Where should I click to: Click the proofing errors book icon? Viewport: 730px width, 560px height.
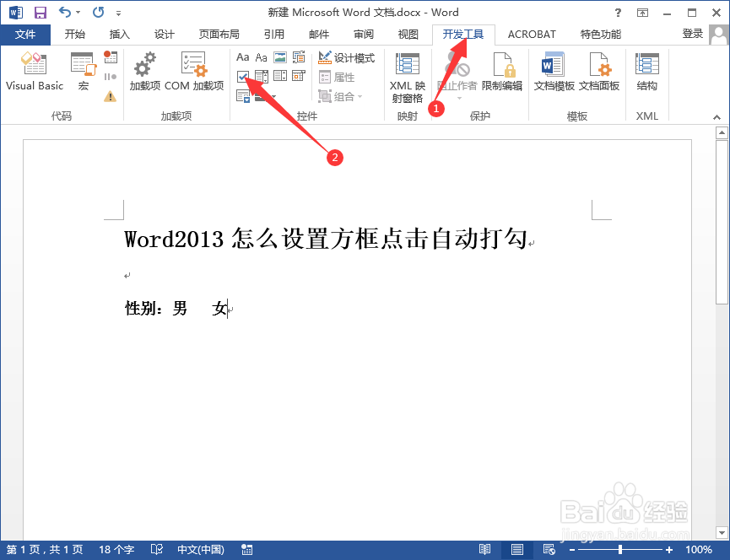(157, 550)
